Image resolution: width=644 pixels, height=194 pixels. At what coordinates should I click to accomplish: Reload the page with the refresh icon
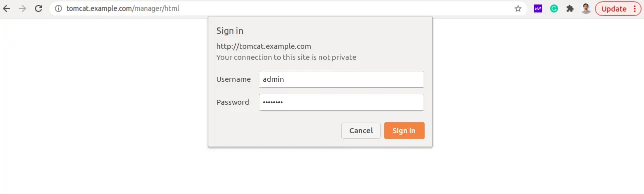[x=38, y=8]
